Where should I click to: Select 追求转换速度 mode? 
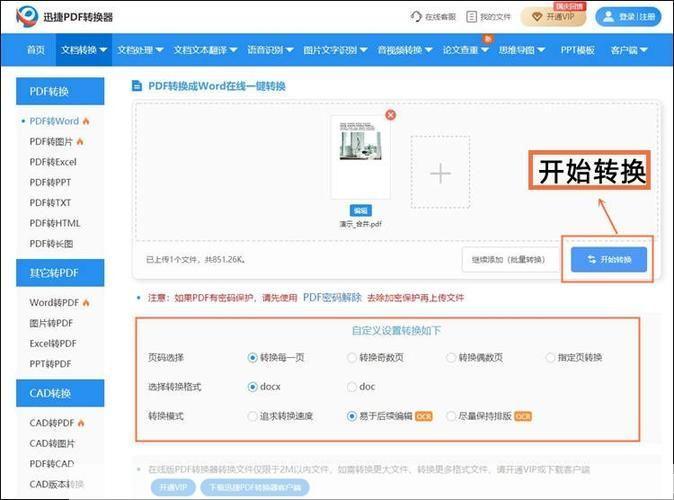click(x=252, y=416)
